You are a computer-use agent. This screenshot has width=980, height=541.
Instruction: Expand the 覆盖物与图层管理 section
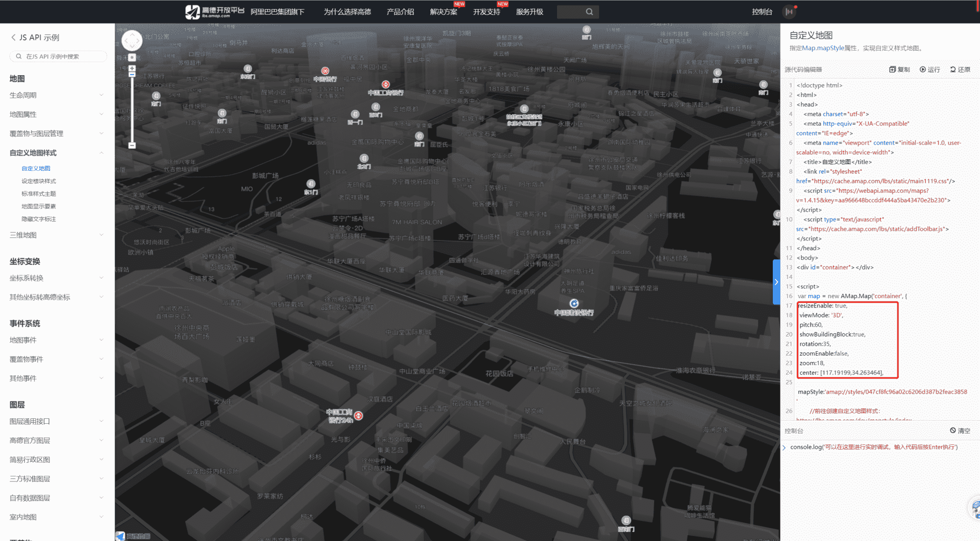point(57,133)
